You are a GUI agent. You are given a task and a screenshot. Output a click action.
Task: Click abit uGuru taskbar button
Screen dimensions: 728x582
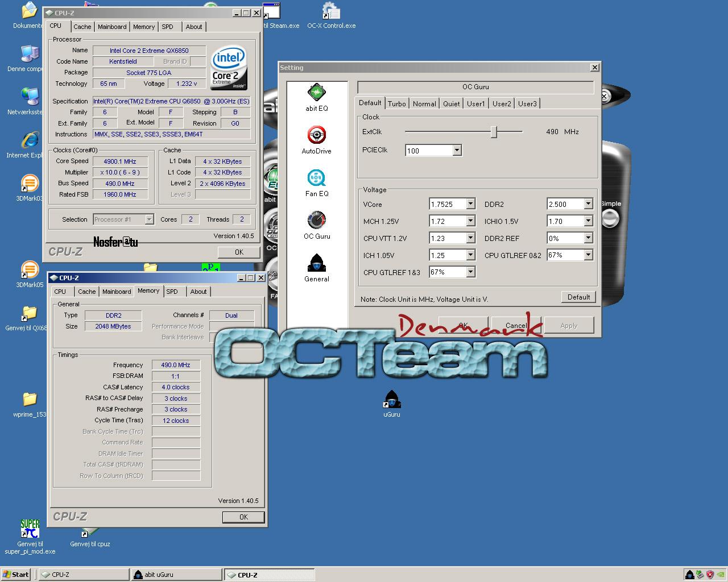coord(176,575)
